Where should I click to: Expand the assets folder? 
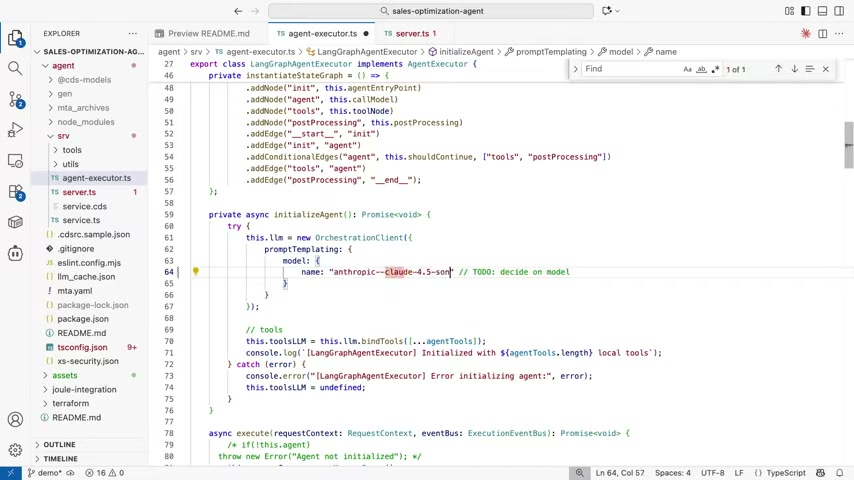tap(46, 375)
